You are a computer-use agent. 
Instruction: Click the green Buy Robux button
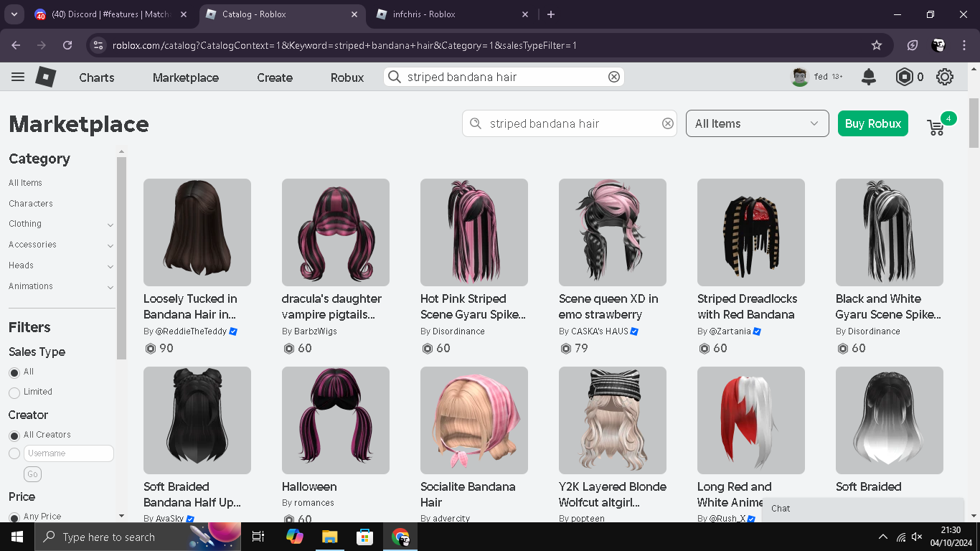click(x=873, y=123)
